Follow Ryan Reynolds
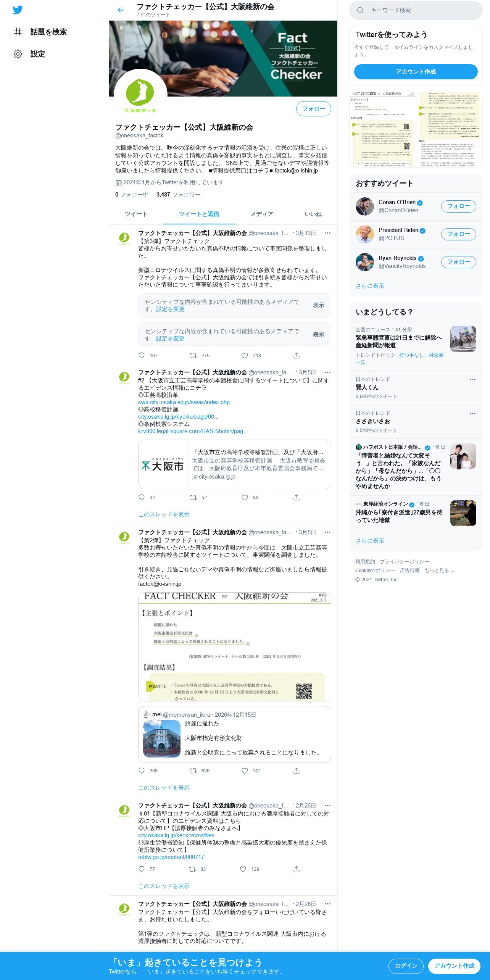 tap(458, 262)
